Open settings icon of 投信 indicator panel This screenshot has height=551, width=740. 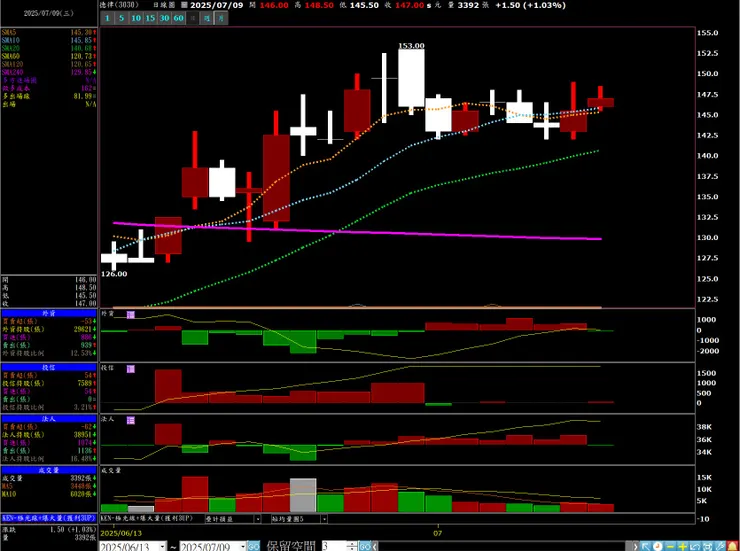pos(131,369)
